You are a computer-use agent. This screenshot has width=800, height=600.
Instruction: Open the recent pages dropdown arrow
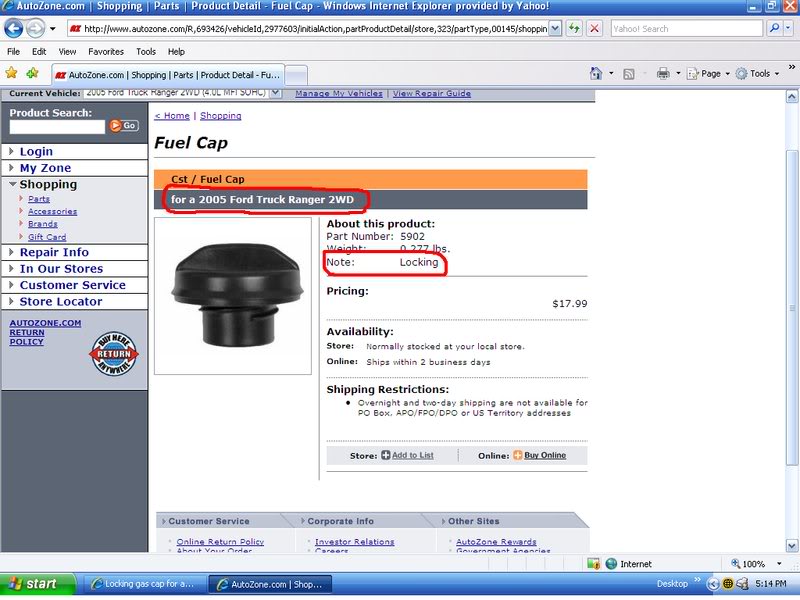53,29
